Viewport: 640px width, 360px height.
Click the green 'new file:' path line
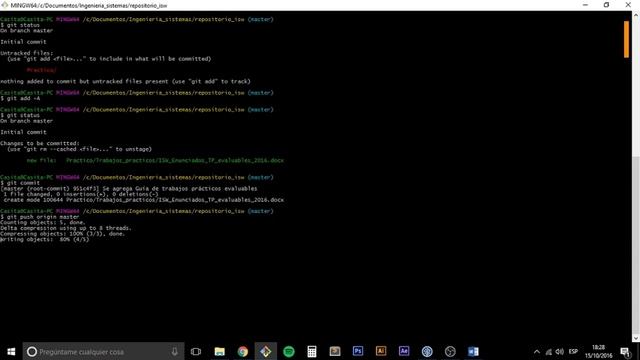155,160
